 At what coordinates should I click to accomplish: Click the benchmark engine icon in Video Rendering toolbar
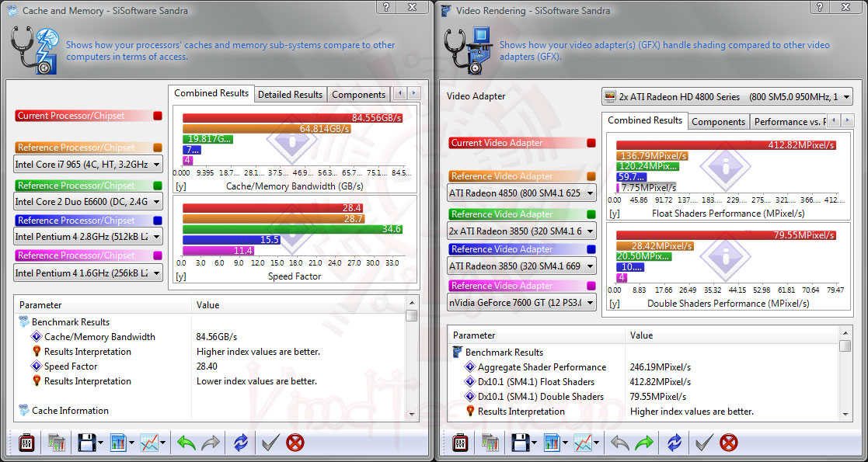click(x=462, y=443)
